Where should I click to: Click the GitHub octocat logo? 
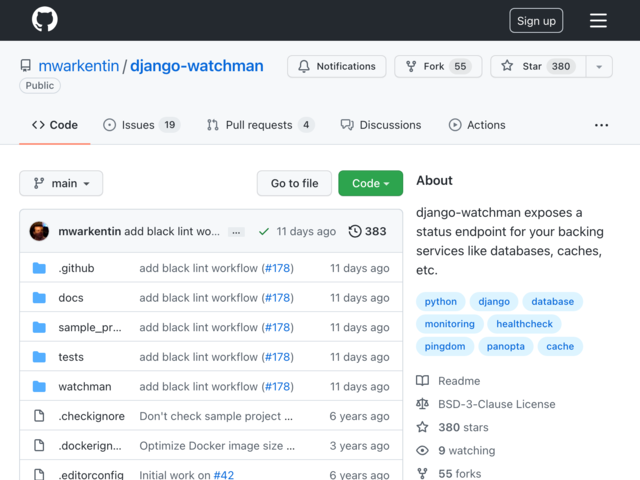pos(44,19)
